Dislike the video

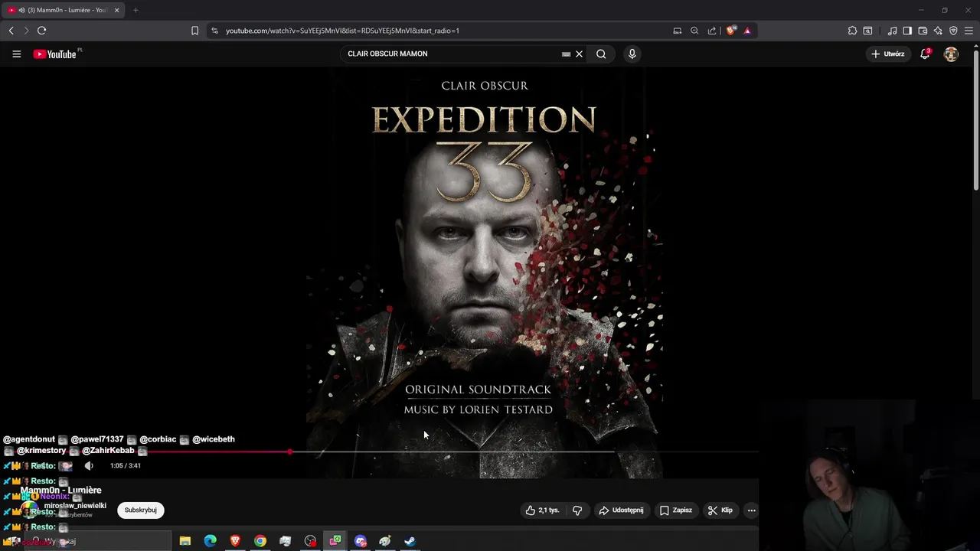pos(578,510)
